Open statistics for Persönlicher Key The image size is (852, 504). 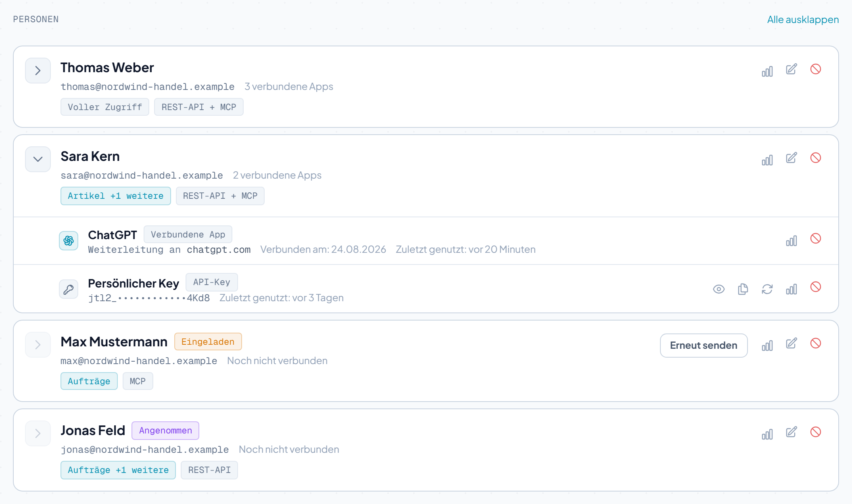click(x=791, y=289)
